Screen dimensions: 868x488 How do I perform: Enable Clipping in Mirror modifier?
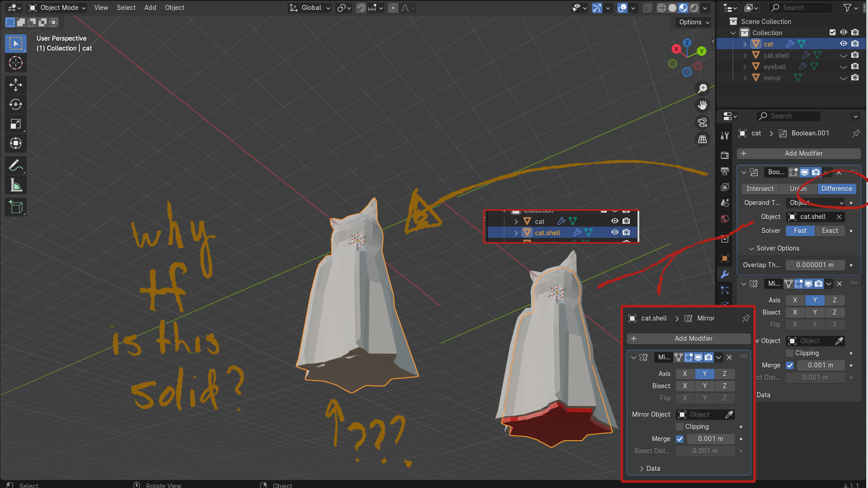pos(790,353)
